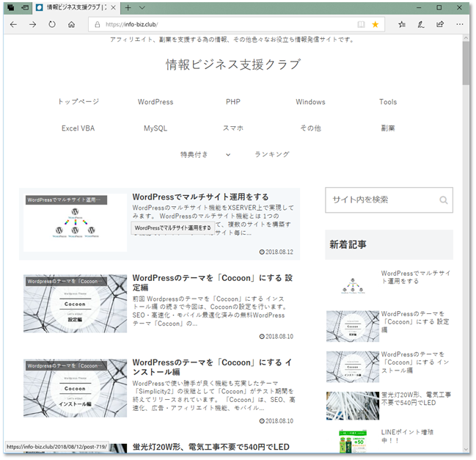476x460 pixels.
Task: Click the search magnifier icon in sidebar
Action: (x=444, y=200)
